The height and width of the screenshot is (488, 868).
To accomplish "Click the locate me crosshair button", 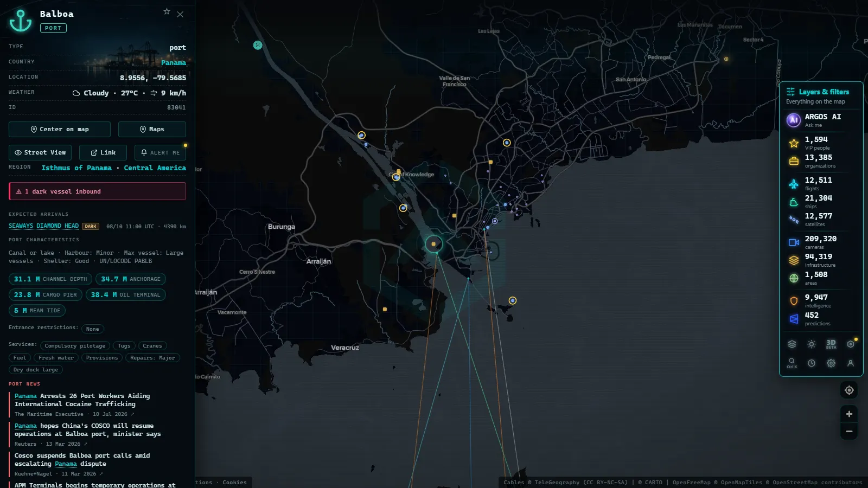I will 849,390.
